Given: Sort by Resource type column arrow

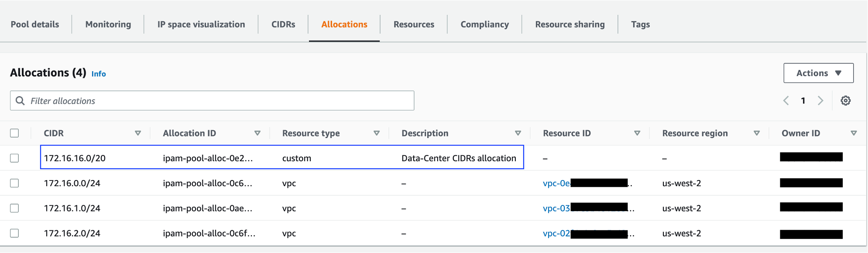Looking at the screenshot, I should (x=377, y=133).
